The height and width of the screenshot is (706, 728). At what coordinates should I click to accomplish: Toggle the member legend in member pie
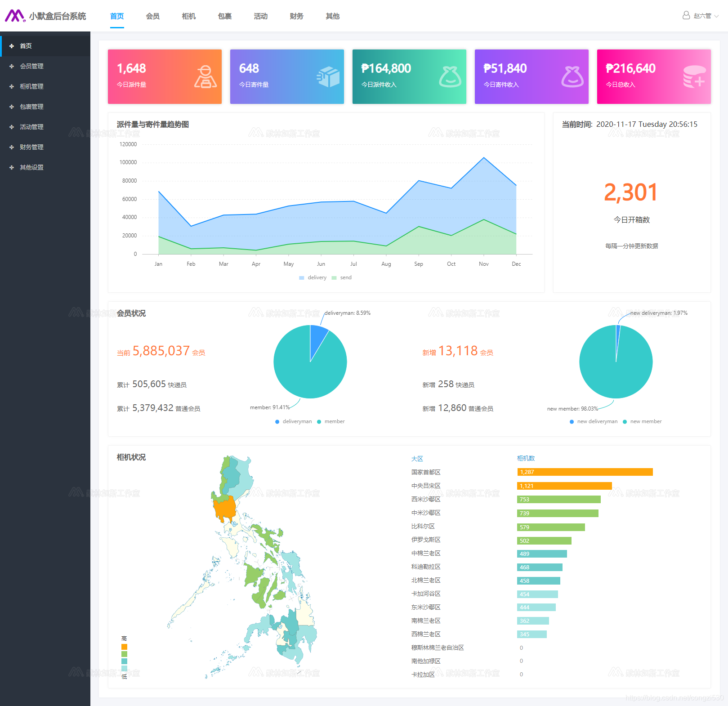coord(331,421)
